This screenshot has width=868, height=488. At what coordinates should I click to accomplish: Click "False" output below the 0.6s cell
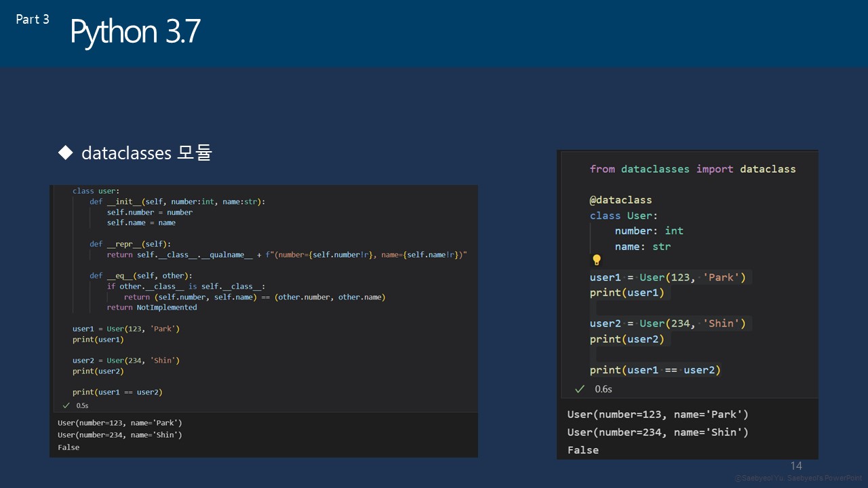coord(583,450)
